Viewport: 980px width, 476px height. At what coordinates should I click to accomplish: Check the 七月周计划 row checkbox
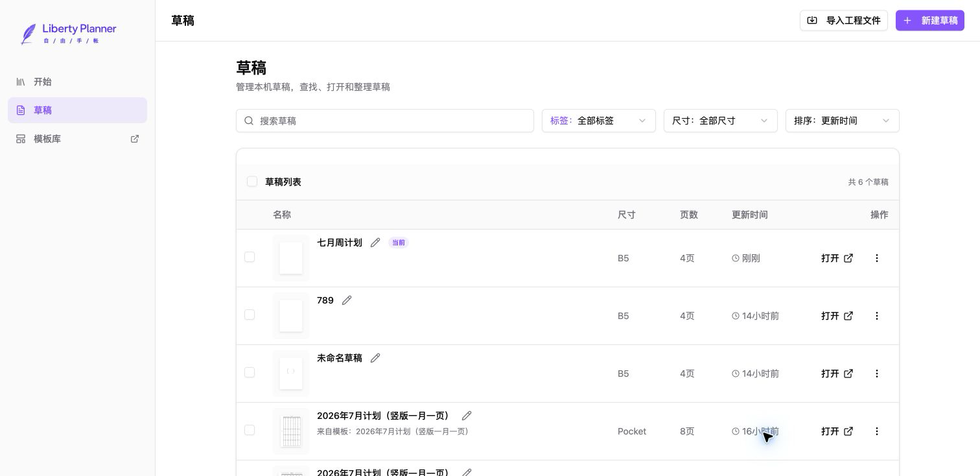coord(250,257)
